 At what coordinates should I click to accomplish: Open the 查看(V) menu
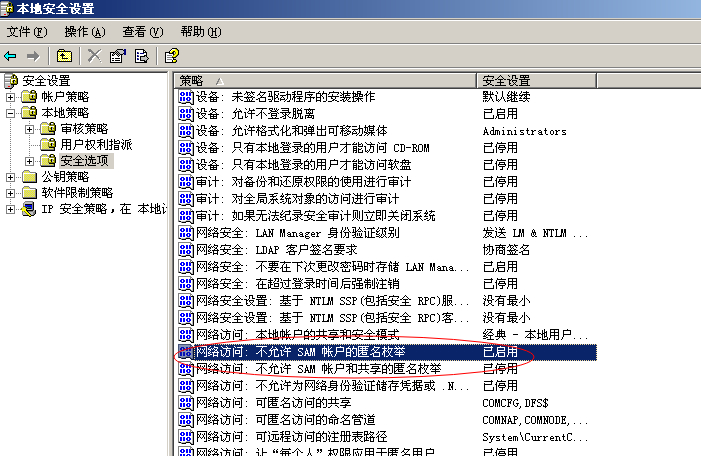[143, 32]
